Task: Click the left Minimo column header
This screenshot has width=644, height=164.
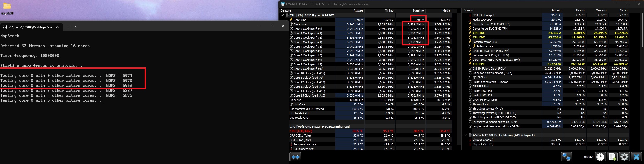Action: tap(380, 10)
